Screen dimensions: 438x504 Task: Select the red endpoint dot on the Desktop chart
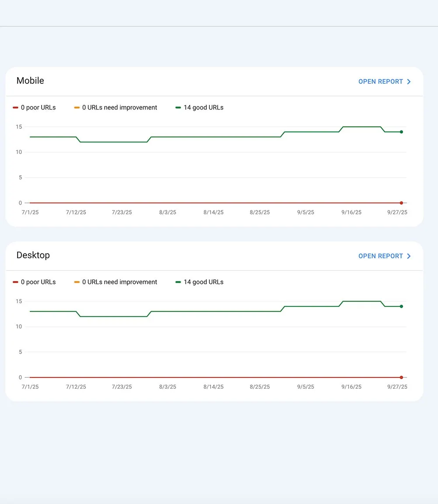pos(401,377)
